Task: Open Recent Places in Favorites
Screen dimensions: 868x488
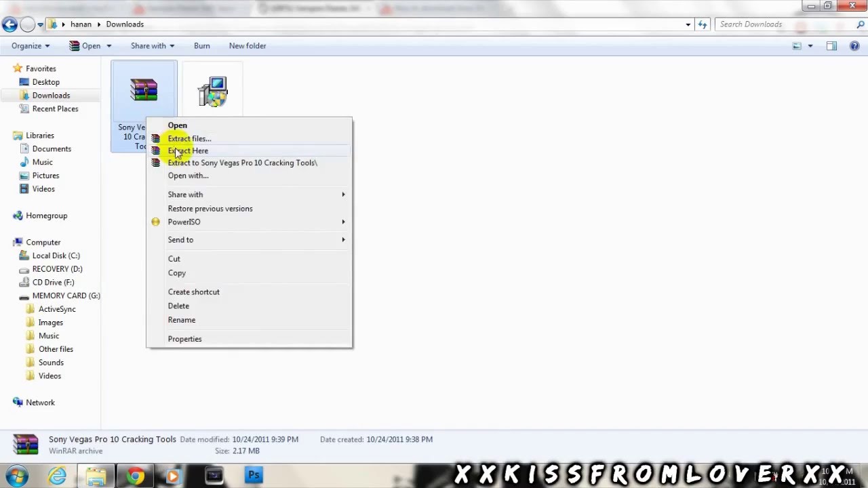Action: click(55, 109)
